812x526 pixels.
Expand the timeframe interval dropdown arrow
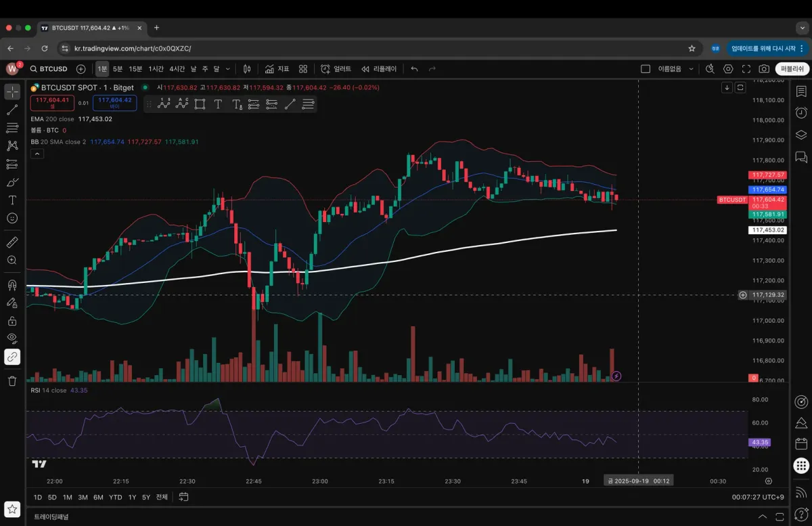(x=228, y=69)
